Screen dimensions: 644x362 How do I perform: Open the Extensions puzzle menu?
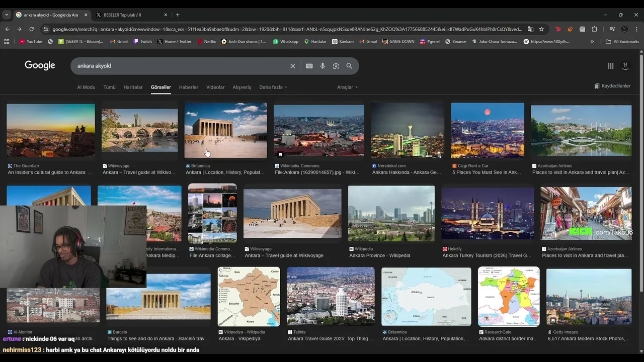(x=594, y=29)
